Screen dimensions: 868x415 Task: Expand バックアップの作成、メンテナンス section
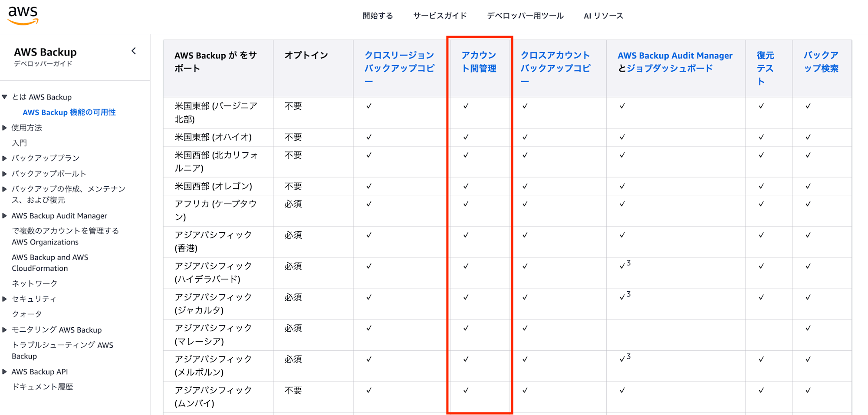[5, 189]
